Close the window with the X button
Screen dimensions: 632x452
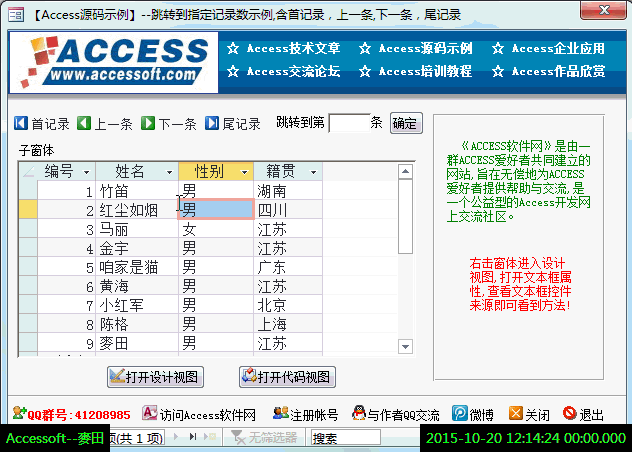point(603,10)
